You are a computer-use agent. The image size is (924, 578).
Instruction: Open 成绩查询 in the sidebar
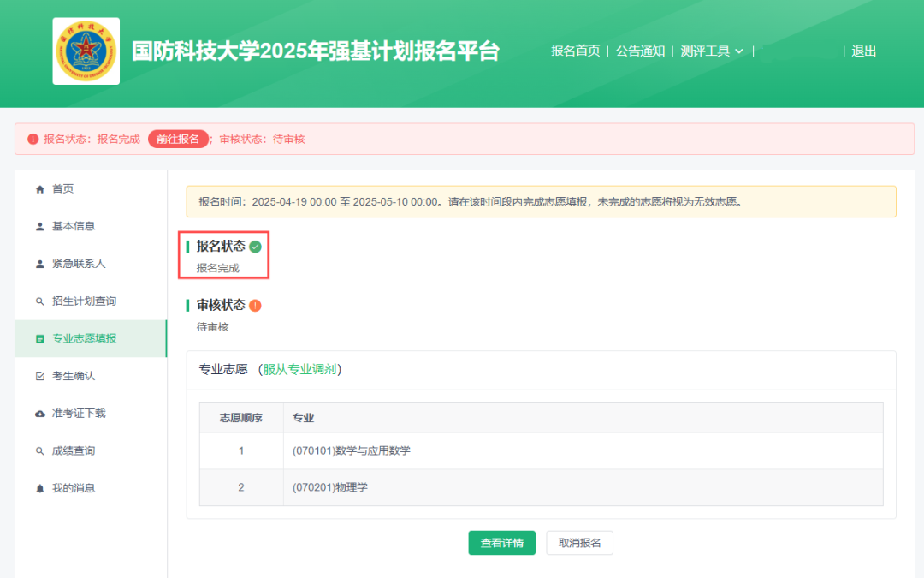pos(91,450)
